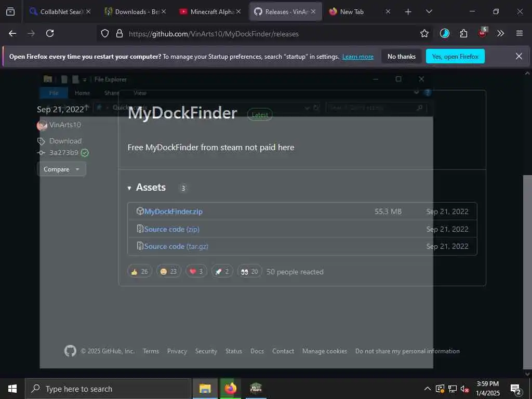Open the MyDockFinder release title
The height and width of the screenshot is (399, 532).
click(x=182, y=113)
